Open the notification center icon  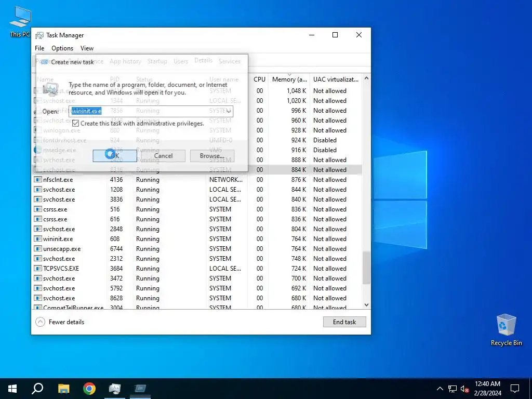(x=515, y=389)
